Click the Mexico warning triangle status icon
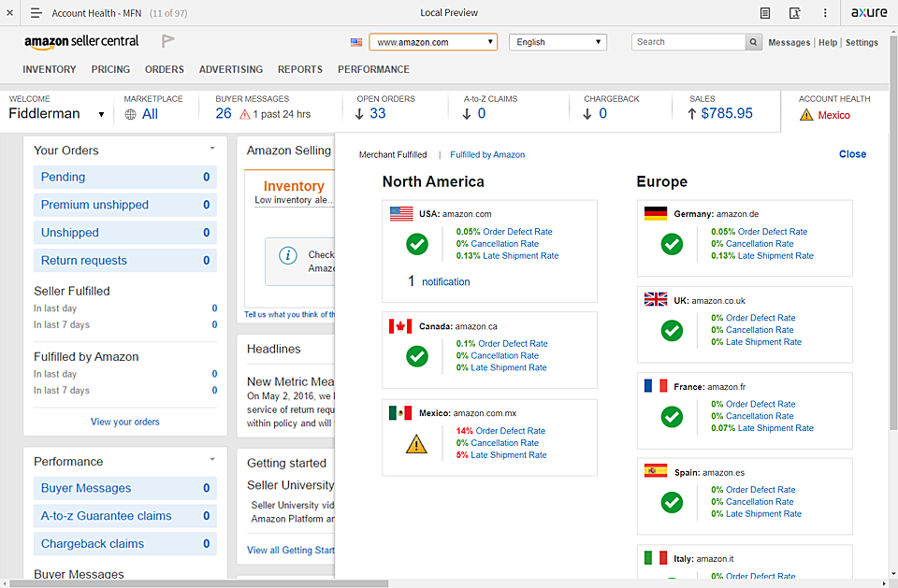The width and height of the screenshot is (898, 588). (x=416, y=444)
